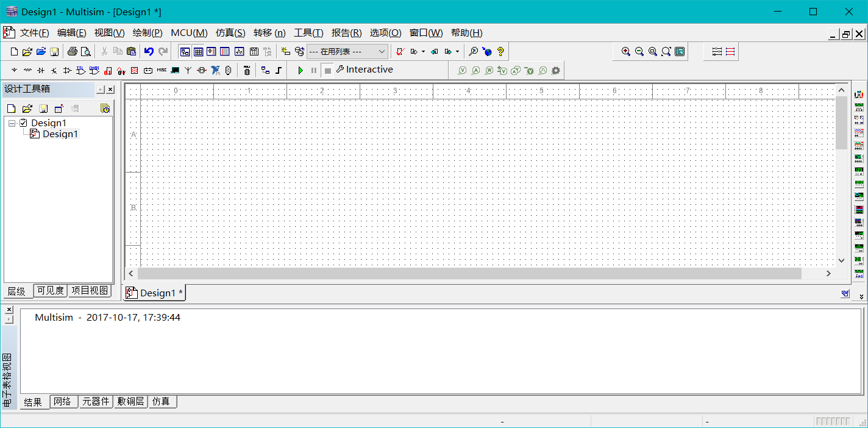Viewport: 868px width, 428px height.
Task: Click the full screen view icon
Action: (680, 52)
